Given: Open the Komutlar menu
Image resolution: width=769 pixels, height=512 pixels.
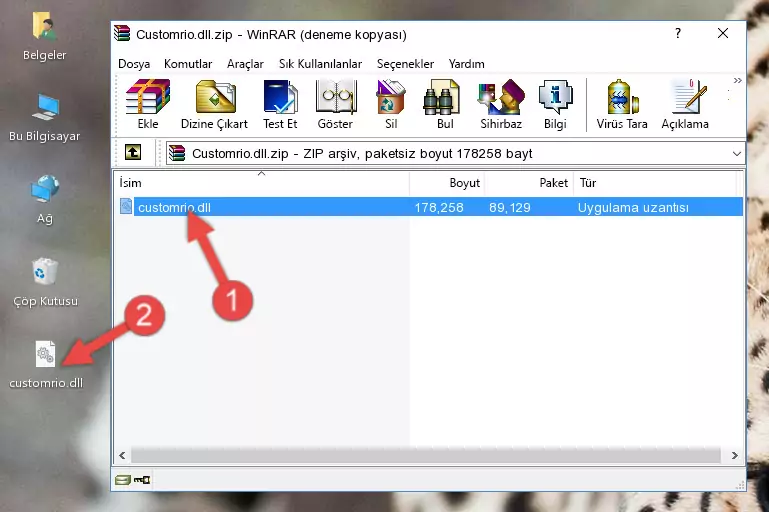Looking at the screenshot, I should pyautogui.click(x=188, y=64).
